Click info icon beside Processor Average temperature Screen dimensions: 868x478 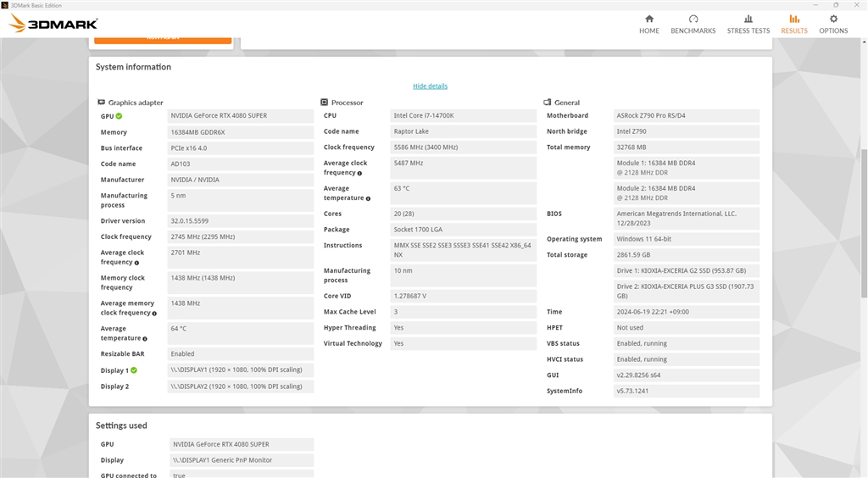[x=368, y=198]
